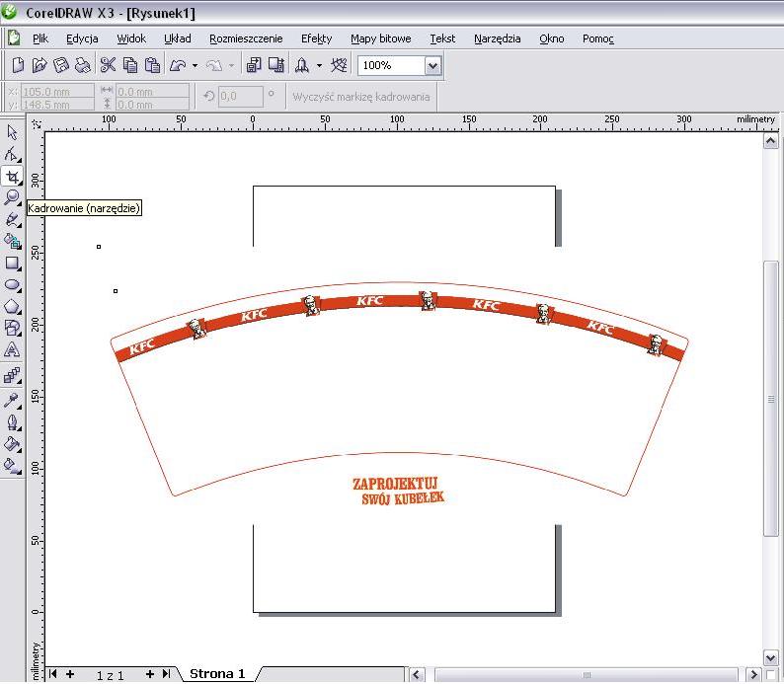The image size is (784, 684).
Task: Select the Text tool
Action: [12, 350]
